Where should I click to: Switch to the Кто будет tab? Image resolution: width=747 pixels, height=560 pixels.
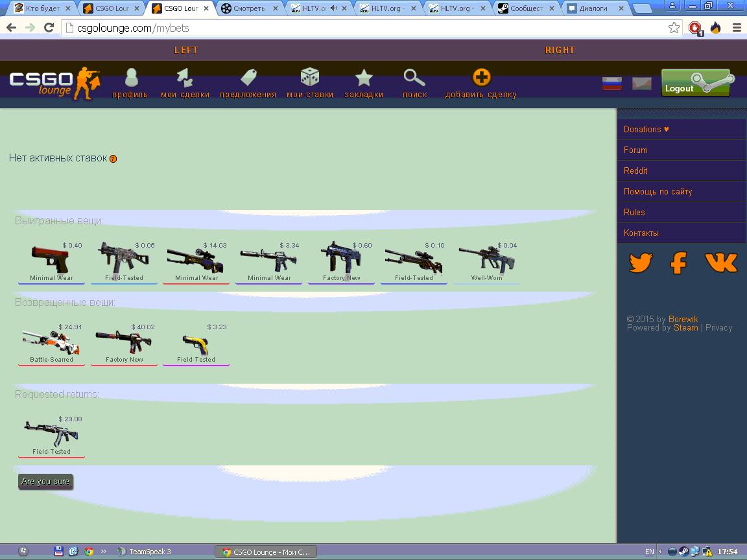point(43,8)
